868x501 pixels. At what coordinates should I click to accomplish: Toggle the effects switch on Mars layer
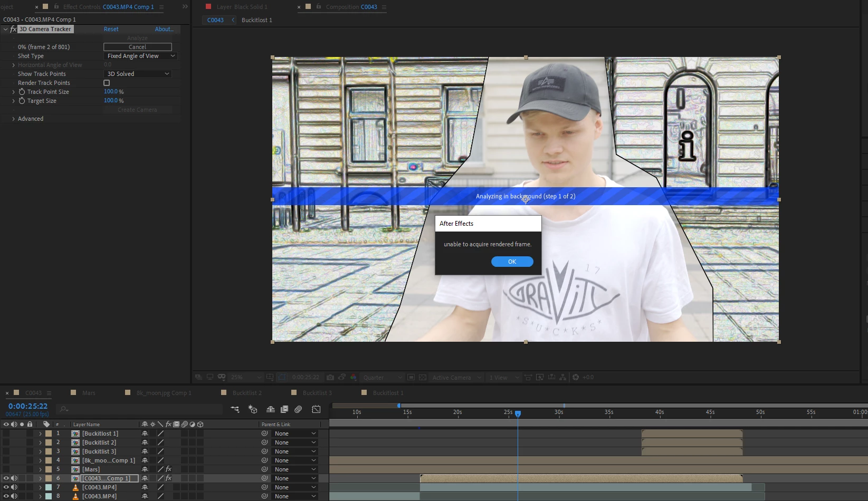[168, 469]
